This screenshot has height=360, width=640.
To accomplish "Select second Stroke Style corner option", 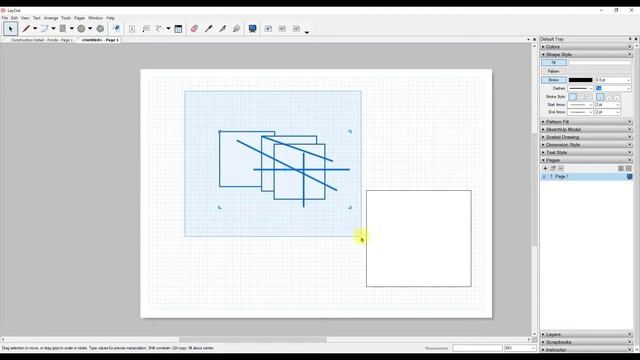I will tap(580, 97).
